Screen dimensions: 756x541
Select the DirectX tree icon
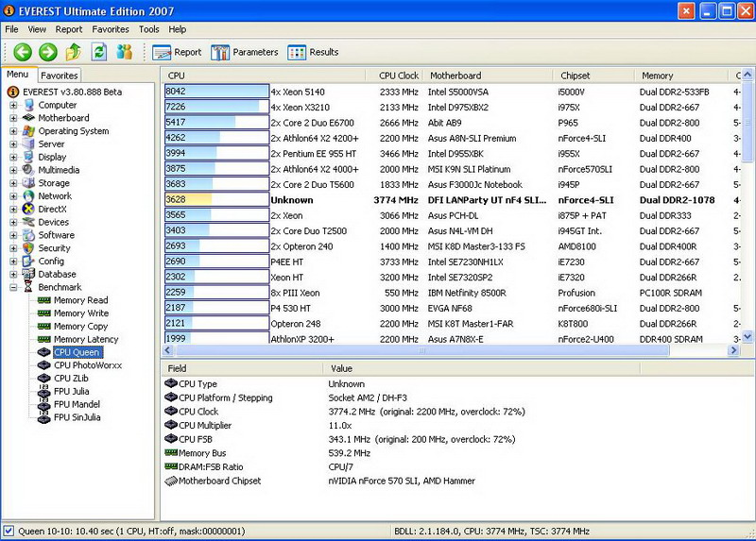(29, 209)
